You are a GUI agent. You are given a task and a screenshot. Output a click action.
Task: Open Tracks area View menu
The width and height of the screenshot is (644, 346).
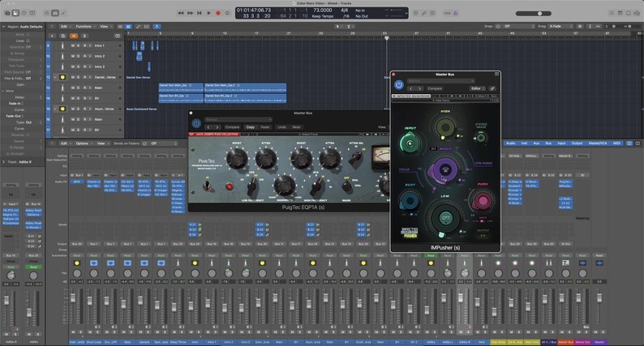(x=105, y=26)
